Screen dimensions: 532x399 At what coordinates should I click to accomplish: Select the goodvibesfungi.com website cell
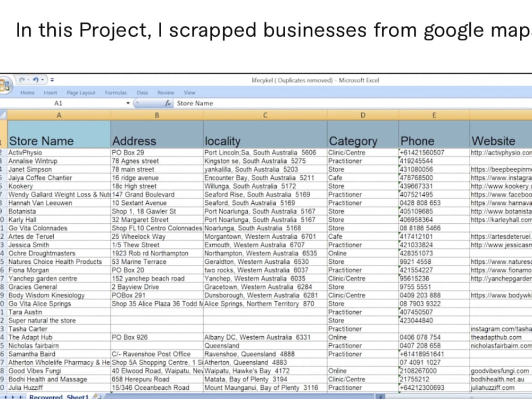501,371
